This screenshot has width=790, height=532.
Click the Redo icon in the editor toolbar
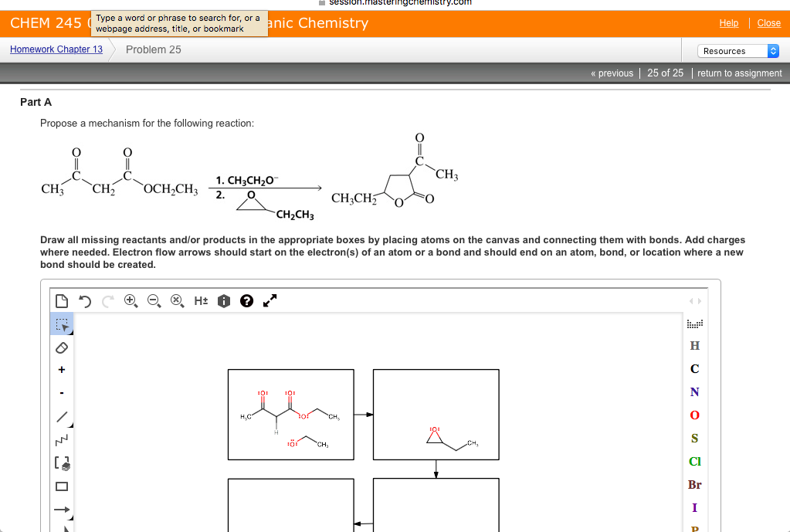click(107, 300)
